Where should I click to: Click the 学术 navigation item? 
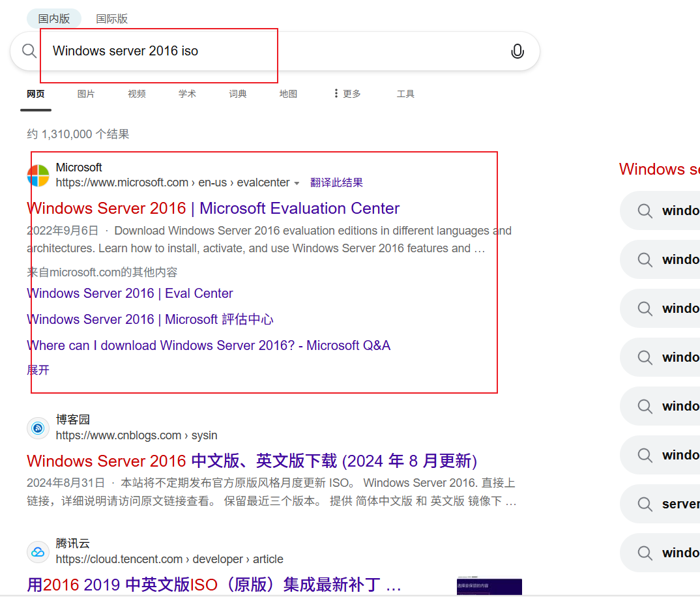187,93
